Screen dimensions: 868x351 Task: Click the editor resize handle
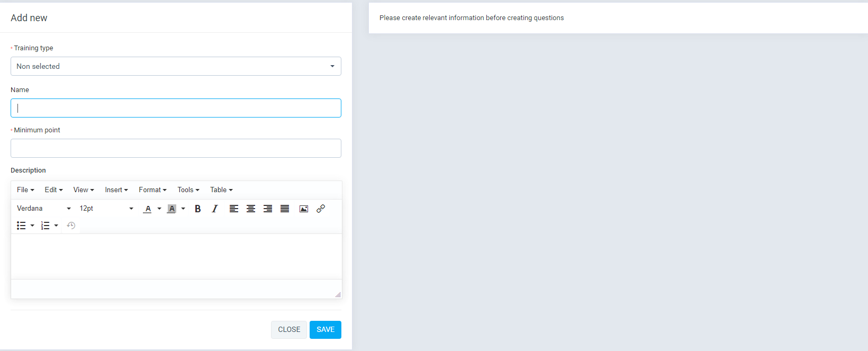[338, 294]
